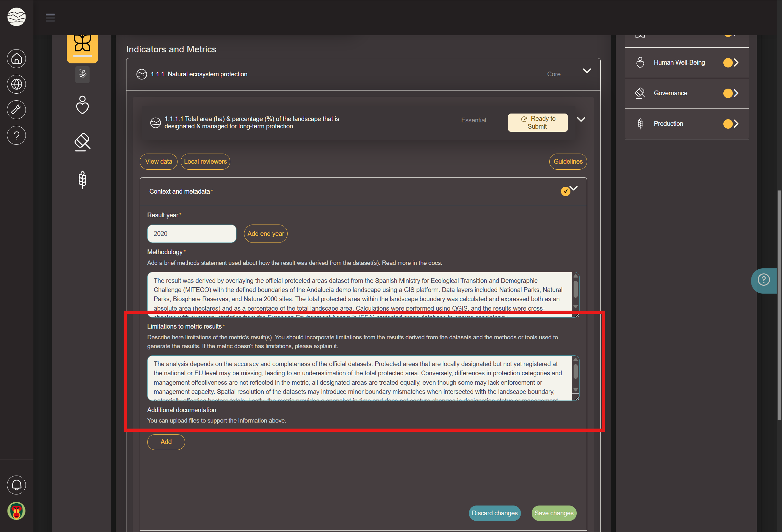Select the wheat Production pillar icon

click(82, 180)
